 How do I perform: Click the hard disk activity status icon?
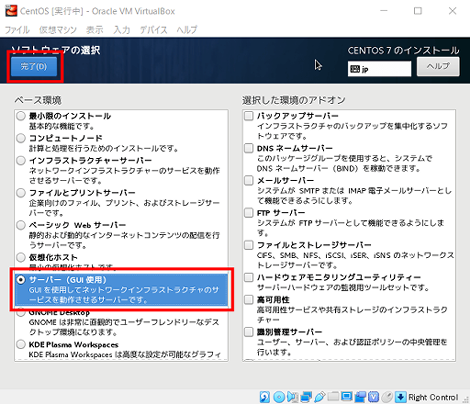pos(265,397)
